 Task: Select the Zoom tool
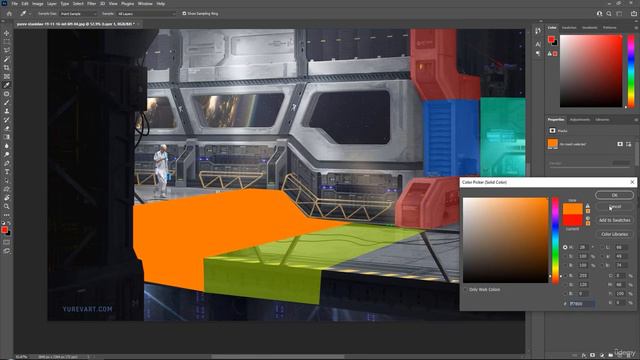click(7, 207)
